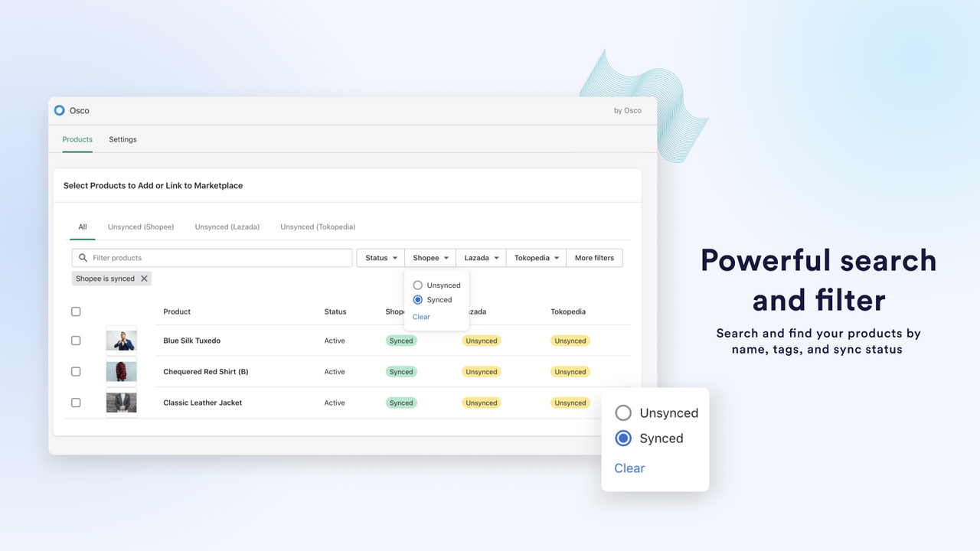980x551 pixels.
Task: Click Tokopedia Unsynced badge for Classic Leather Jacket
Action: pos(570,403)
